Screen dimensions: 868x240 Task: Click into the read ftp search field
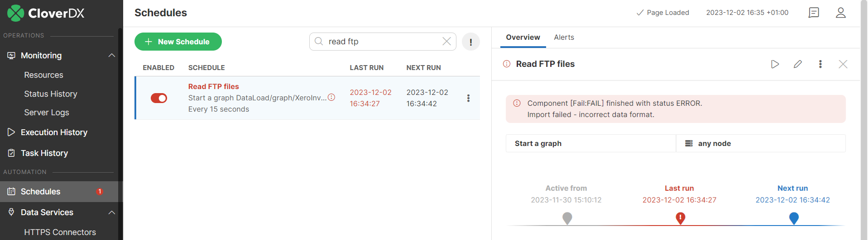pos(380,42)
